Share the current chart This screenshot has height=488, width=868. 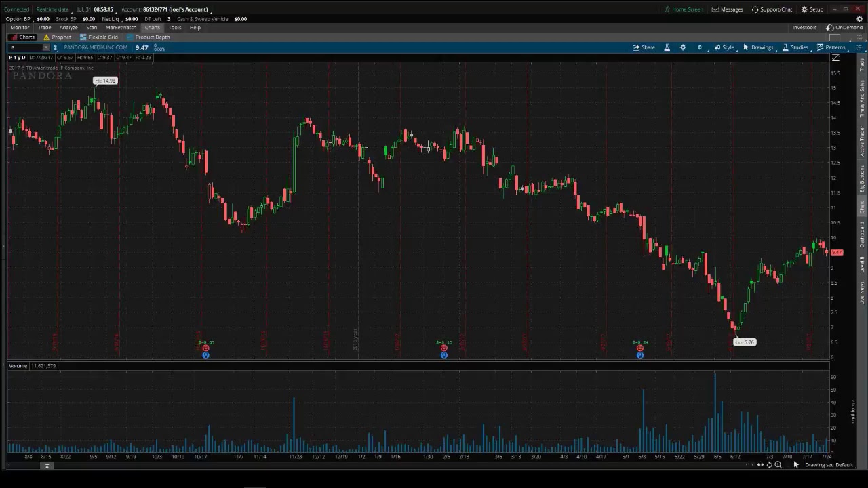click(644, 47)
